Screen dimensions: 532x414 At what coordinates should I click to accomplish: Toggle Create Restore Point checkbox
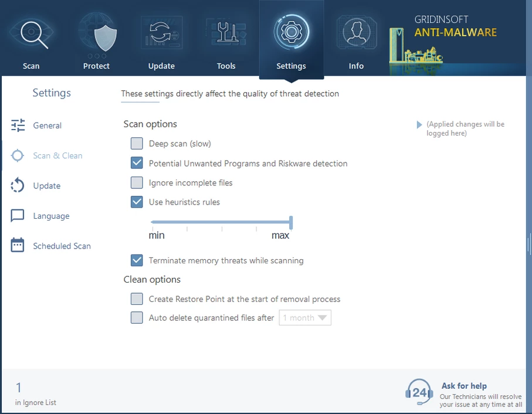[137, 299]
